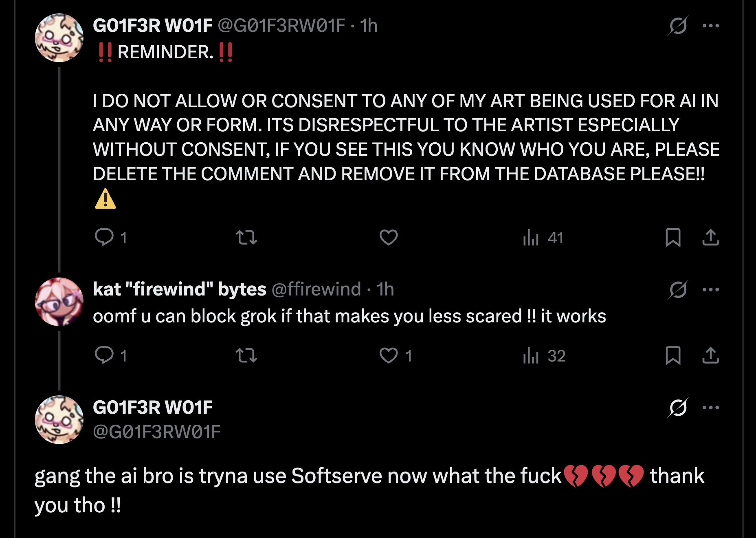Bookmark the REMINDER tweet
756x538 pixels.
pos(672,237)
